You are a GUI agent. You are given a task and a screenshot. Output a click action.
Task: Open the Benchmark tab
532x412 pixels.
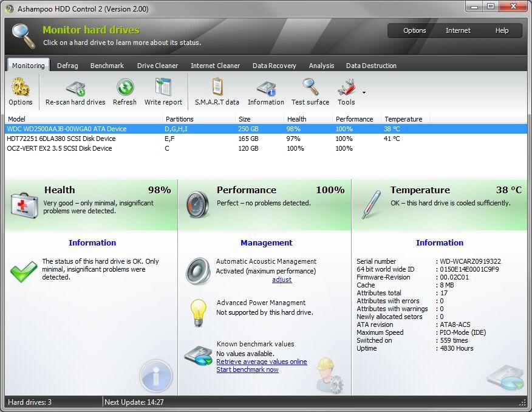pyautogui.click(x=107, y=66)
